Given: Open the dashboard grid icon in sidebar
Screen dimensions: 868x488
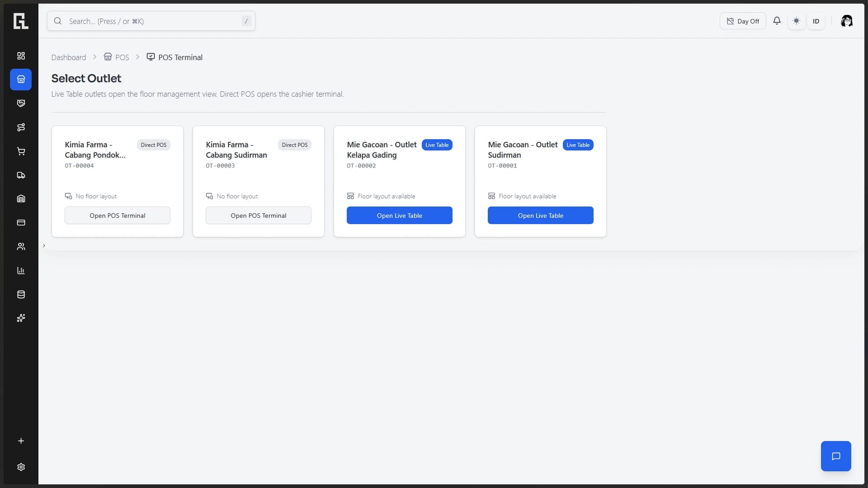Looking at the screenshot, I should coord(21,56).
